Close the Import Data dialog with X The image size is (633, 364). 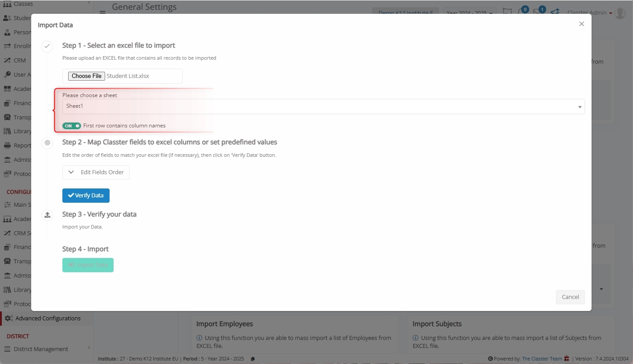(x=581, y=24)
